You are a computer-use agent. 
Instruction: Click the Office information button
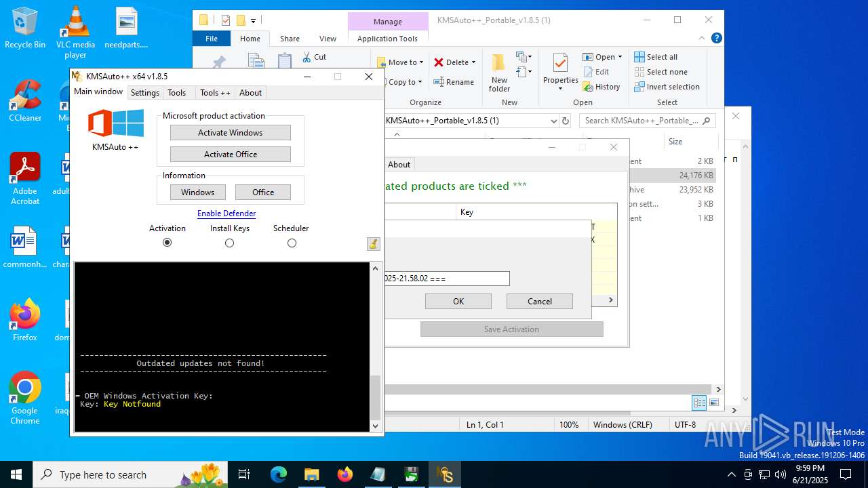click(x=263, y=192)
